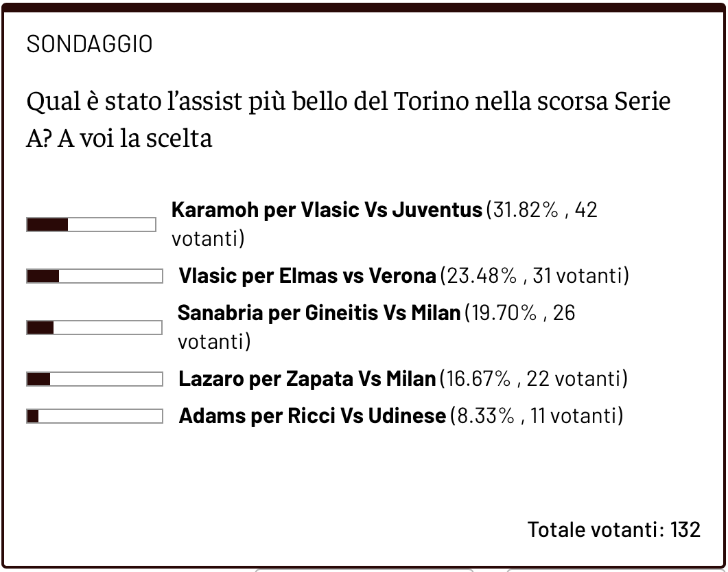728x572 pixels.
Task: Click the poll question about Torino's best assist
Action: 348,119
